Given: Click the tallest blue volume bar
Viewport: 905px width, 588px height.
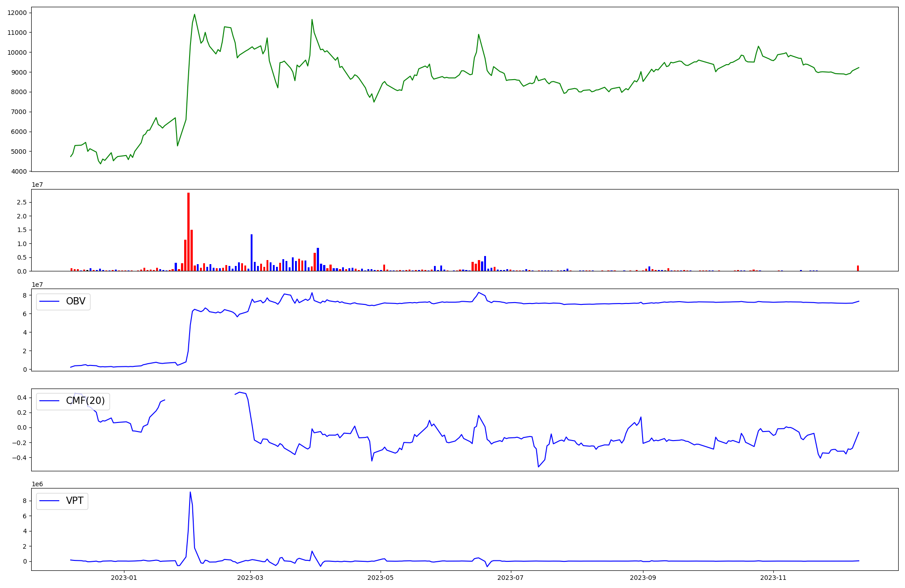Looking at the screenshot, I should pos(252,252).
